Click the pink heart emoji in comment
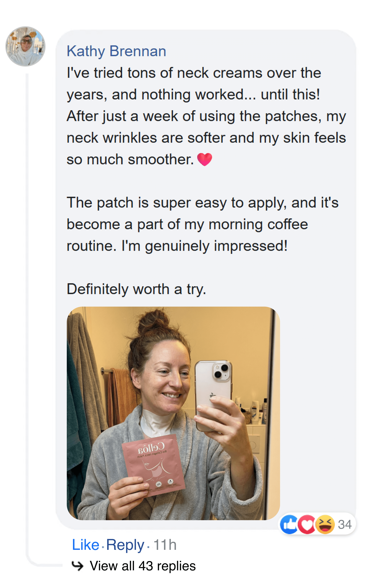The image size is (367, 588). pyautogui.click(x=205, y=160)
